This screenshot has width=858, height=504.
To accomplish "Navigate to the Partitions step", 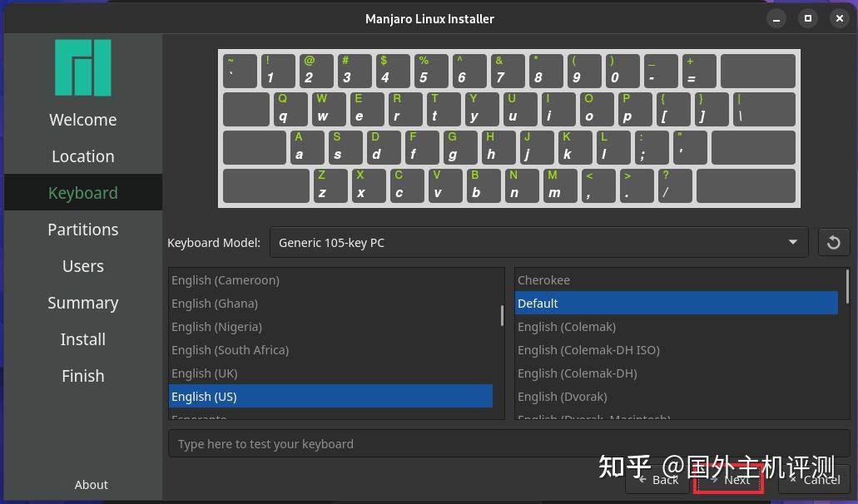I will coord(82,229).
